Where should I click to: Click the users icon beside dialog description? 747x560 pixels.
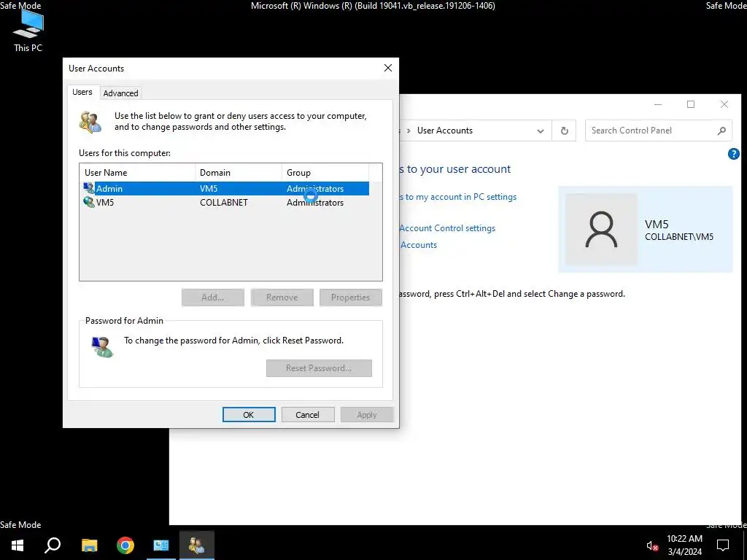(90, 122)
